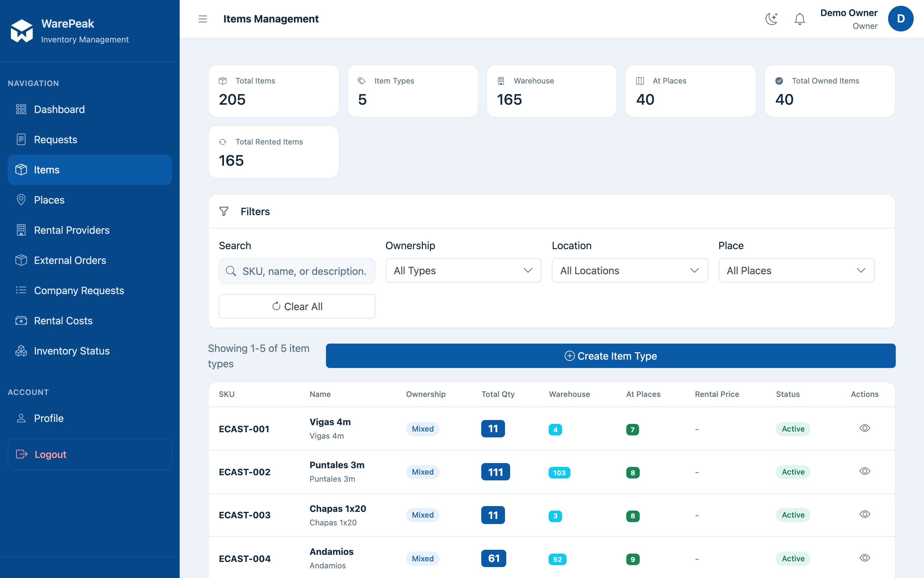Click the ECAST-001 SKU cell
This screenshot has width=924, height=578.
point(244,429)
